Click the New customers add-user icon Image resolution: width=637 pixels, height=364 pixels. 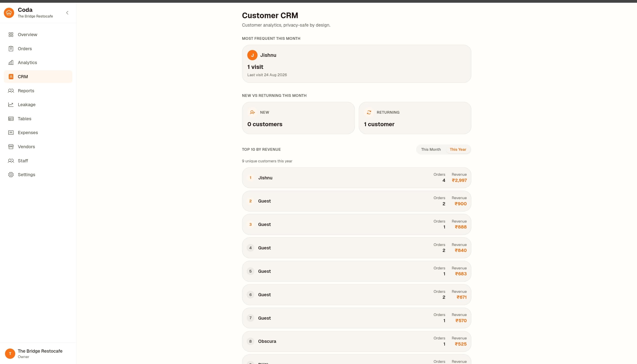pos(252,112)
